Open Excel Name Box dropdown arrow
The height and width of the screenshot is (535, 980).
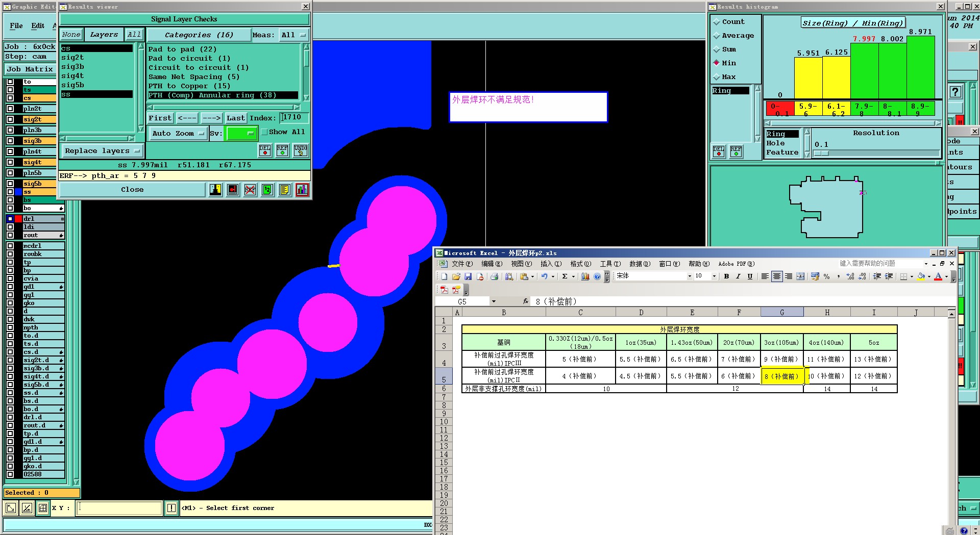pos(494,301)
